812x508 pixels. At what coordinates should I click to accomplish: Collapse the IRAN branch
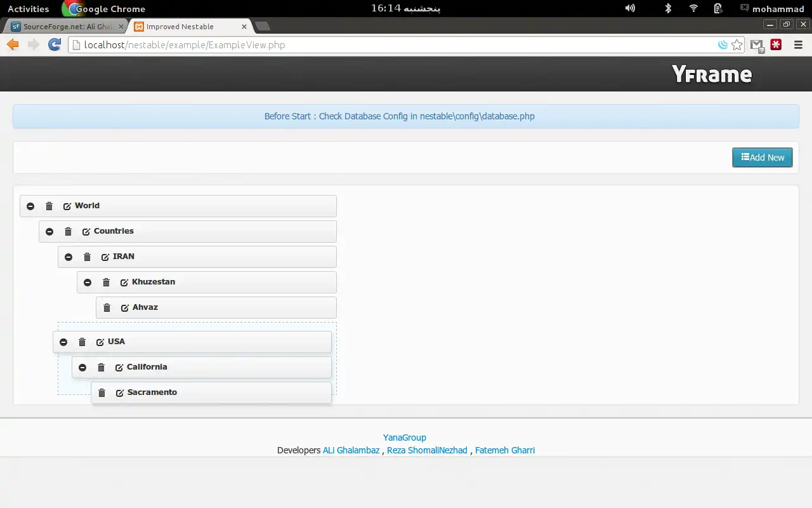(69, 257)
